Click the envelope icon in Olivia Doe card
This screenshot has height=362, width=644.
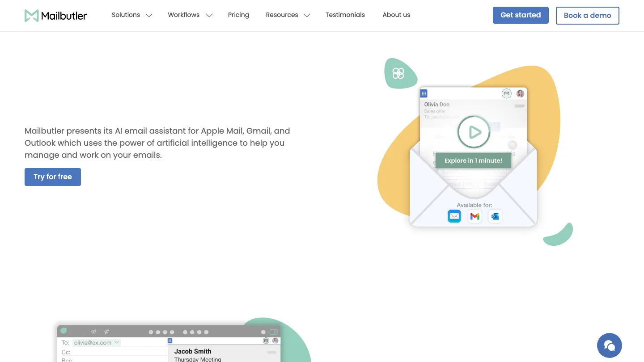click(x=506, y=93)
